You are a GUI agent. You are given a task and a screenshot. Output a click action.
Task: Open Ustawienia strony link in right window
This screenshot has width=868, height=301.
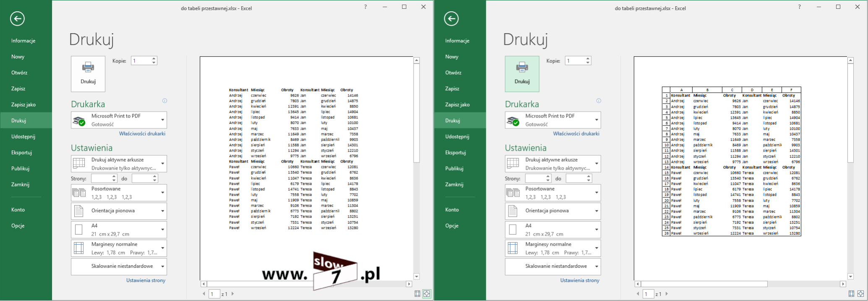click(x=580, y=280)
